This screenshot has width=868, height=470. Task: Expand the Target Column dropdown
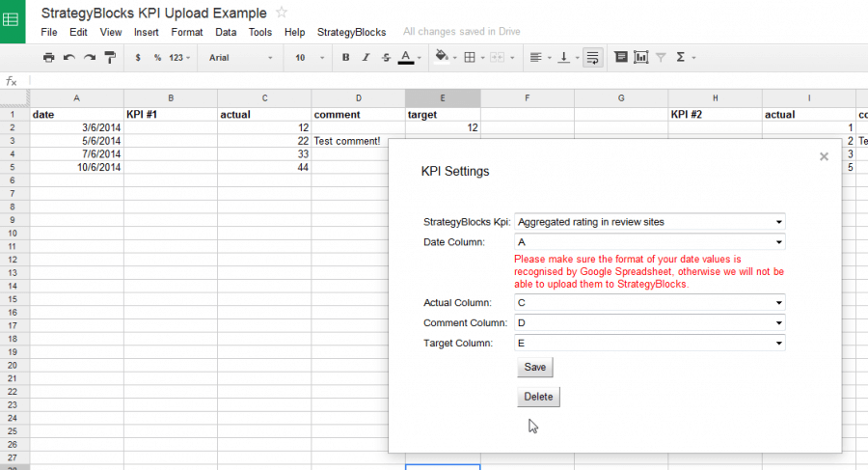[x=650, y=343]
